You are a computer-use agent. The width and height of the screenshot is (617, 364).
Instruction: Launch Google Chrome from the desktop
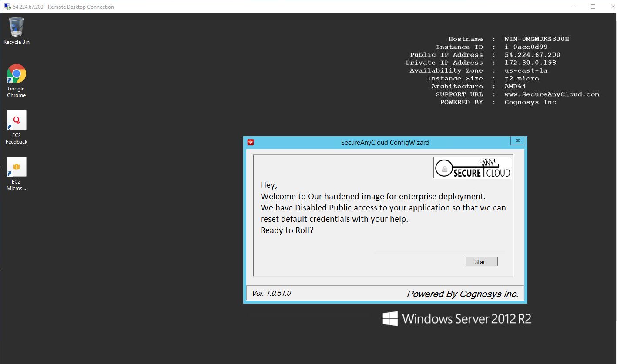click(17, 74)
